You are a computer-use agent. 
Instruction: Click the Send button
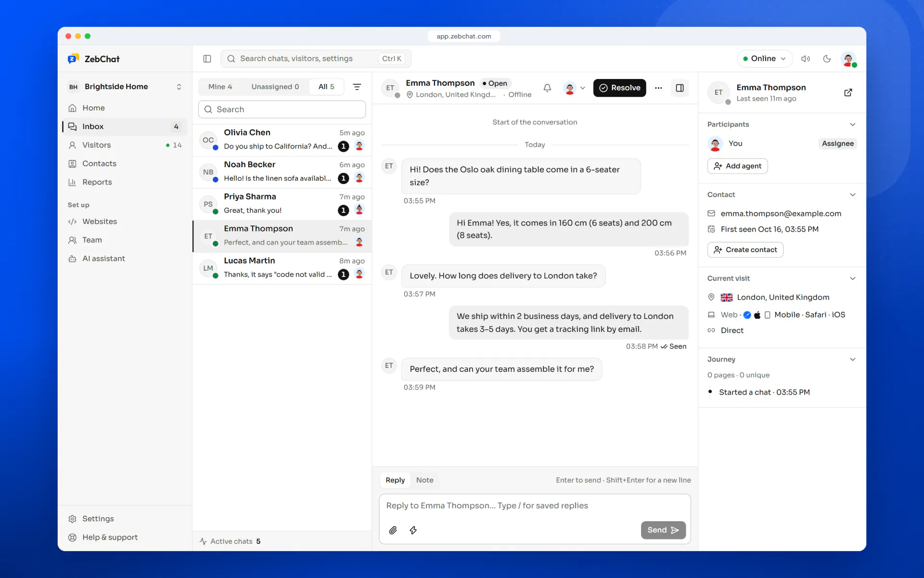[663, 530]
